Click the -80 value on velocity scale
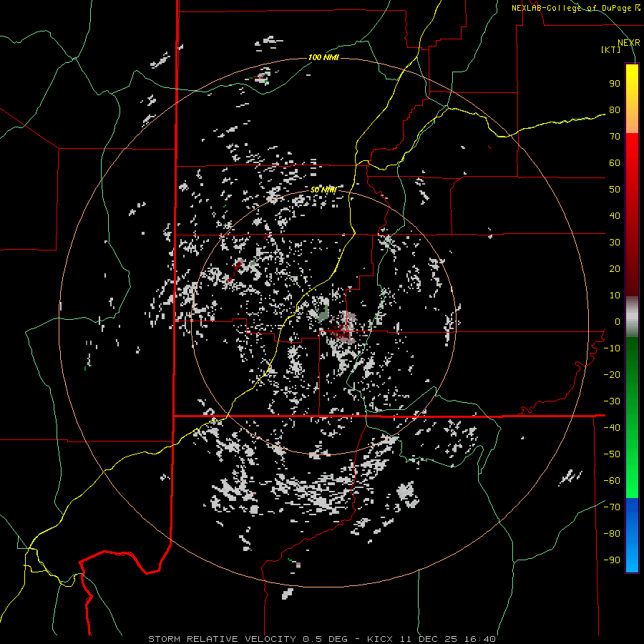Screen dimensions: 644x644 [x=612, y=534]
